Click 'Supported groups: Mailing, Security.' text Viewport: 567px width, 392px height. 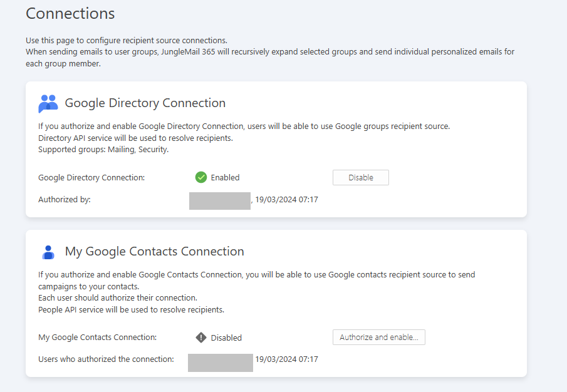(x=103, y=150)
